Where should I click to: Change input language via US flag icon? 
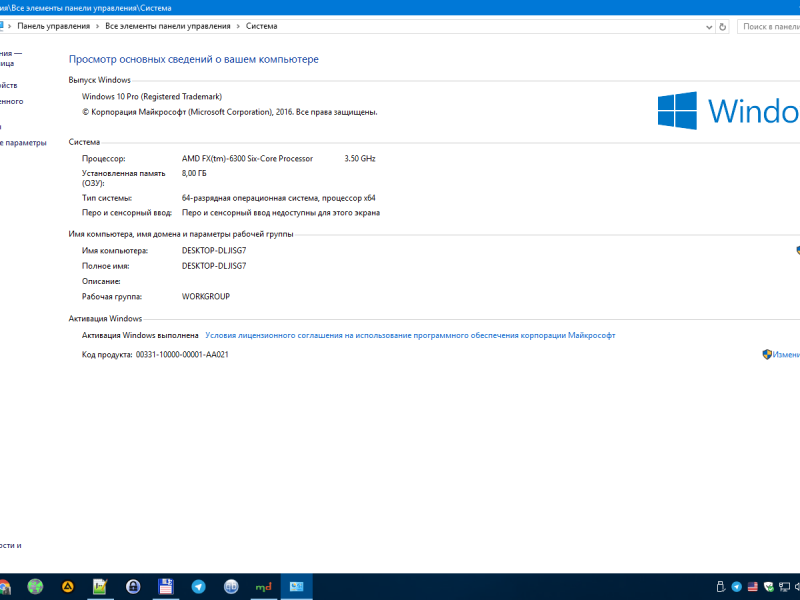753,587
